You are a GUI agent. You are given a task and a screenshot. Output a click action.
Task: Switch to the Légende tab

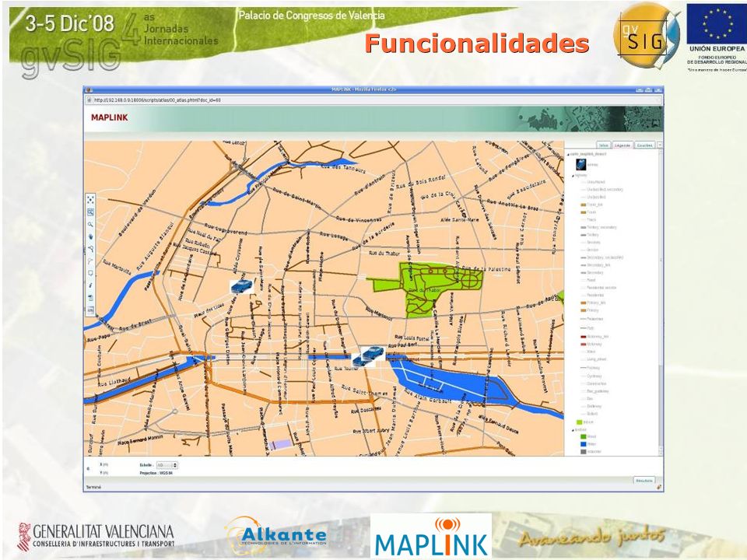[622, 145]
